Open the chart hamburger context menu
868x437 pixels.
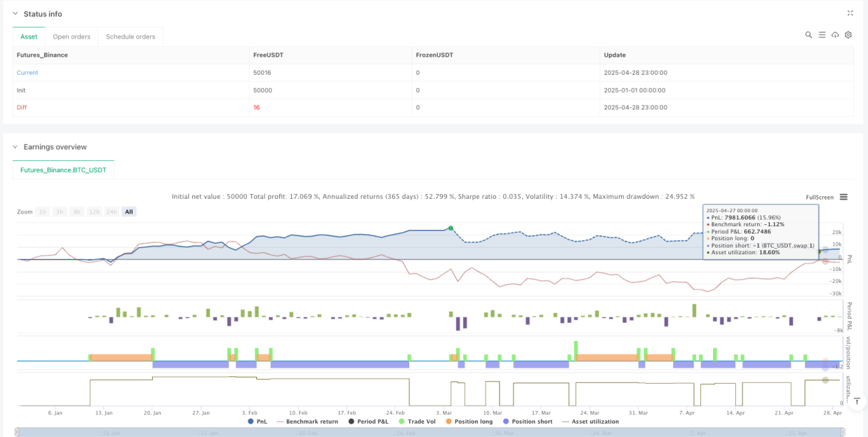tap(844, 197)
